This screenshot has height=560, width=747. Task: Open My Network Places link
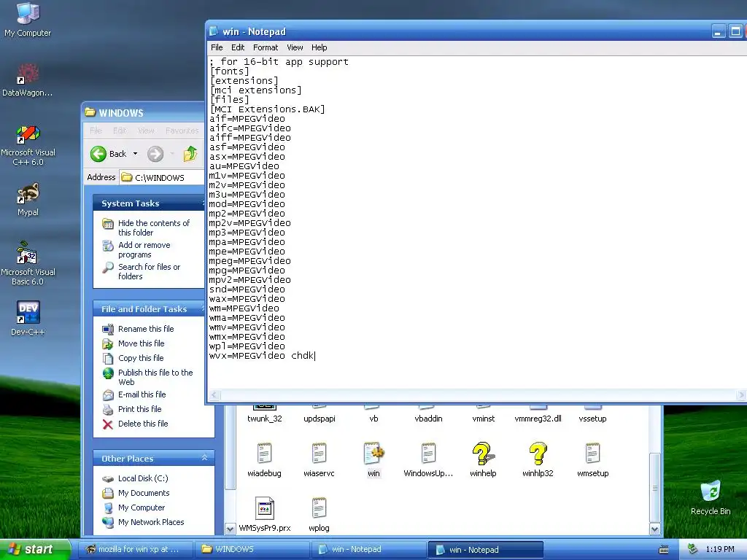click(x=151, y=522)
